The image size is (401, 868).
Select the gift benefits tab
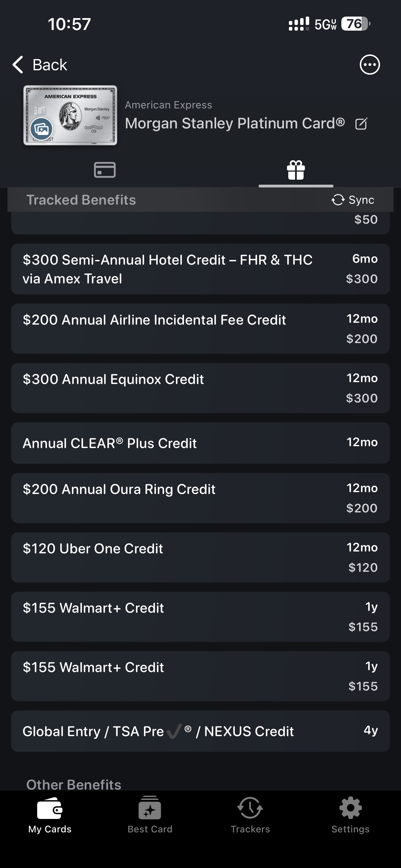296,169
